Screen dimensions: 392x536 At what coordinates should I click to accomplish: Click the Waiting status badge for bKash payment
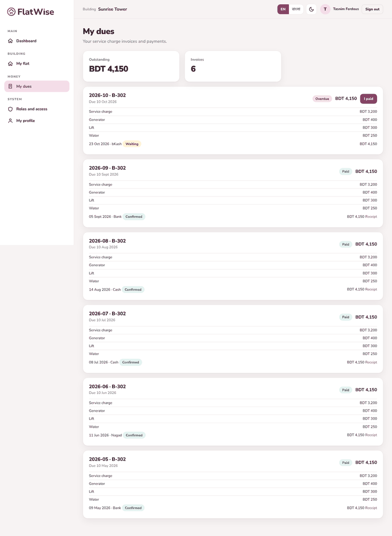[132, 144]
